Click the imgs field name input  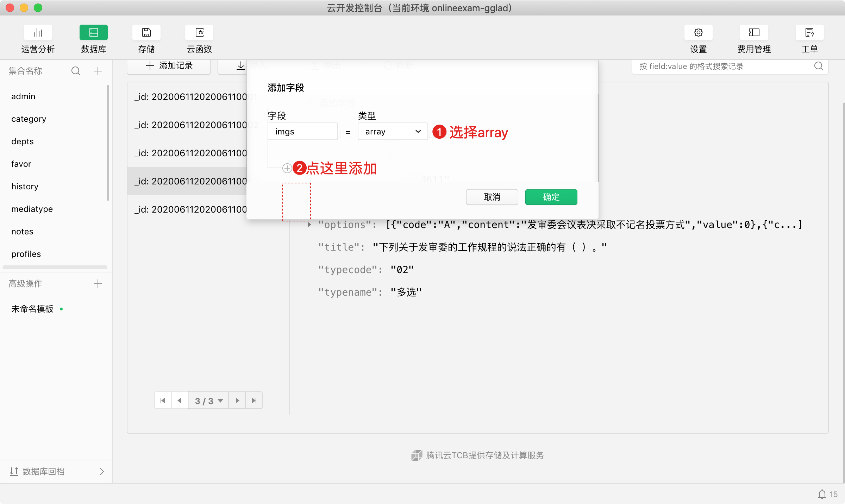[302, 132]
